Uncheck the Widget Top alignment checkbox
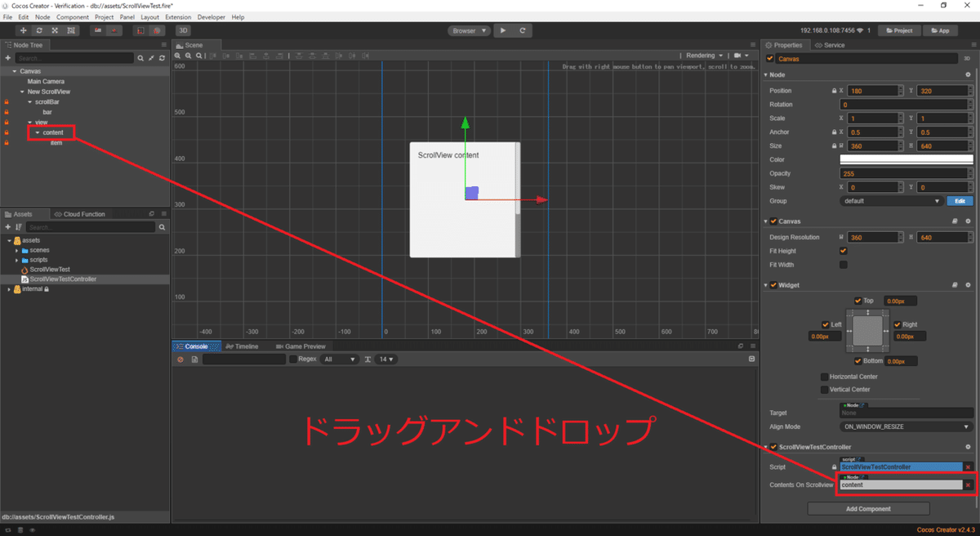The height and width of the screenshot is (536, 980). 857,301
